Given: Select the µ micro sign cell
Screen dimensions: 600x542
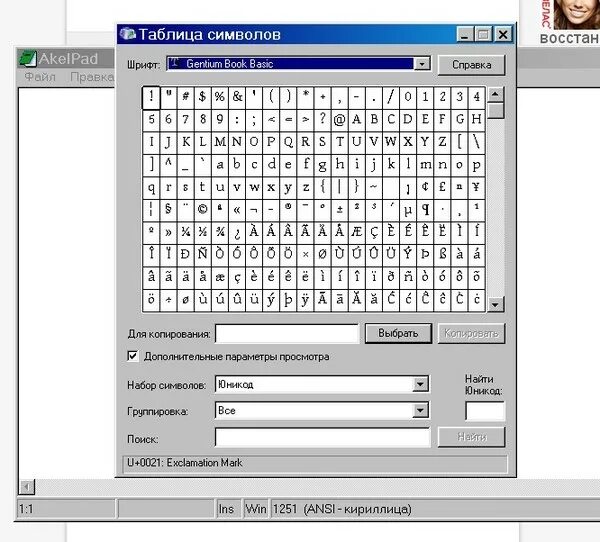Looking at the screenshot, I should pyautogui.click(x=408, y=210).
